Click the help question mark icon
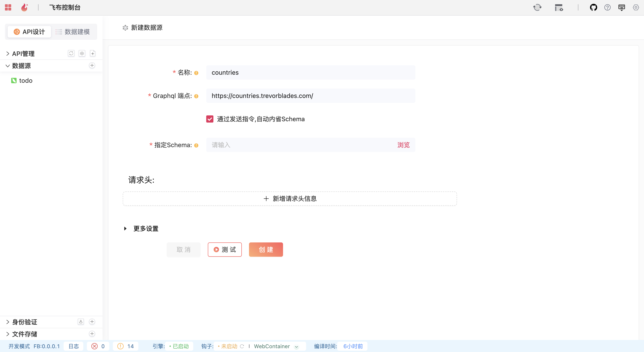The image size is (644, 352). pos(607,7)
